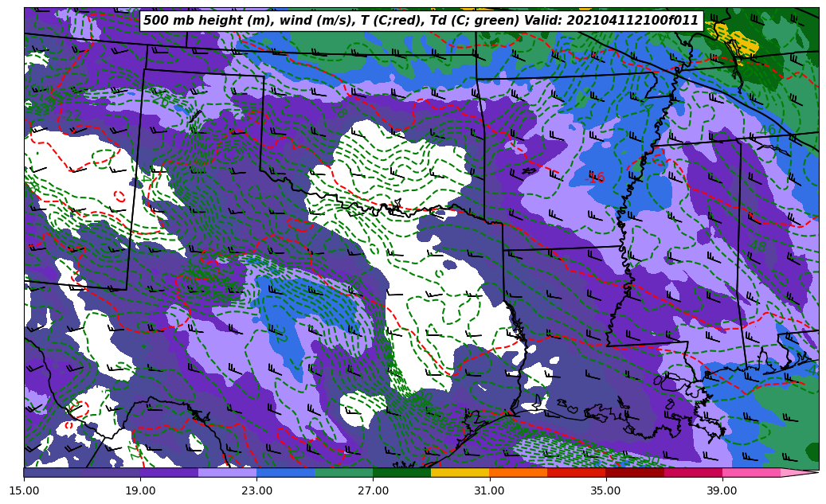The height and width of the screenshot is (504, 826).
Task: Pick the bright blue colorbar segment
Action: (x=285, y=472)
